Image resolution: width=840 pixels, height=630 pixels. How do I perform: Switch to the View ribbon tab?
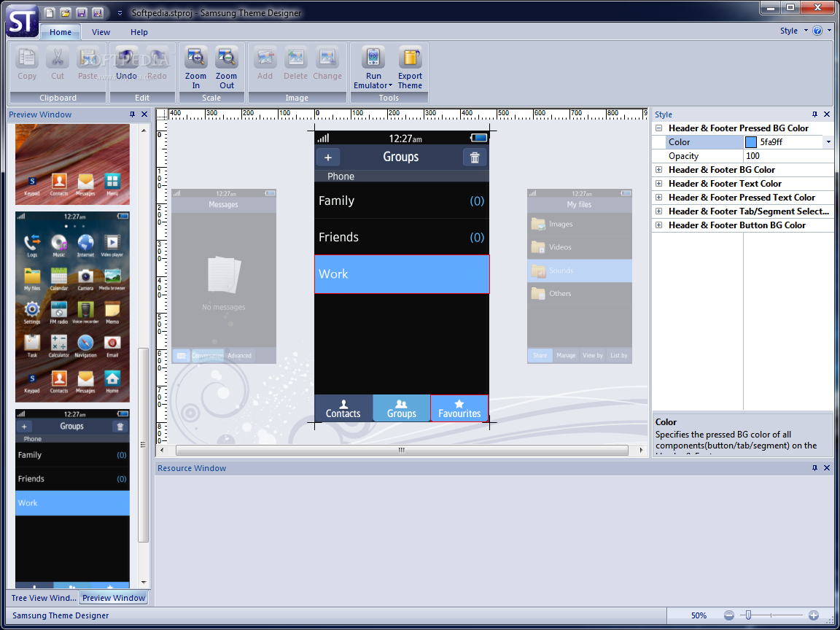point(101,32)
